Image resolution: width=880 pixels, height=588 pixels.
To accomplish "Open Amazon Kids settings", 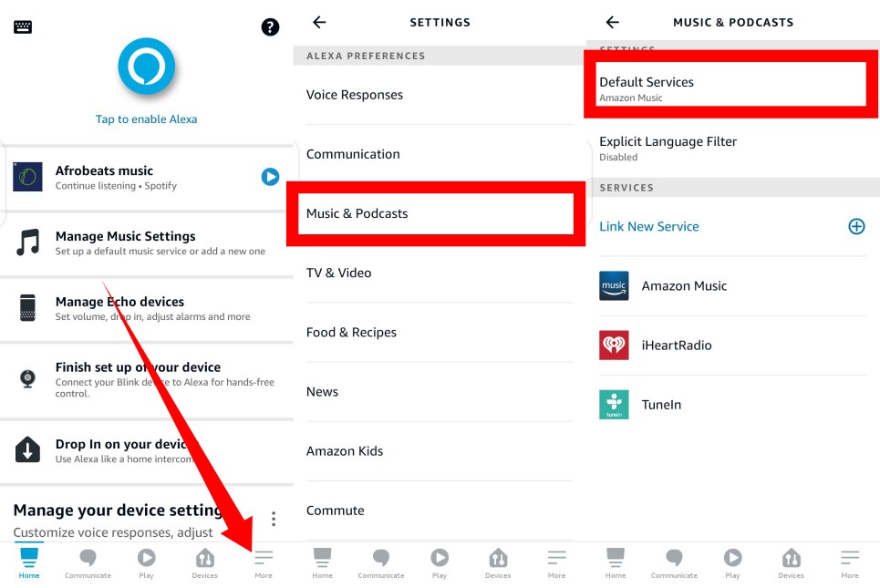I will click(x=440, y=451).
